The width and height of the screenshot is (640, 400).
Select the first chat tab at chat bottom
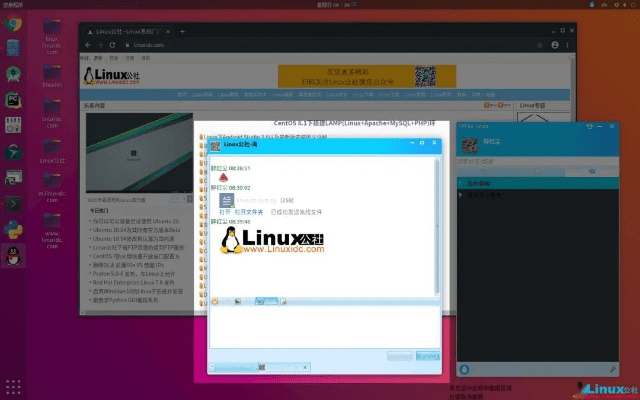click(x=234, y=367)
